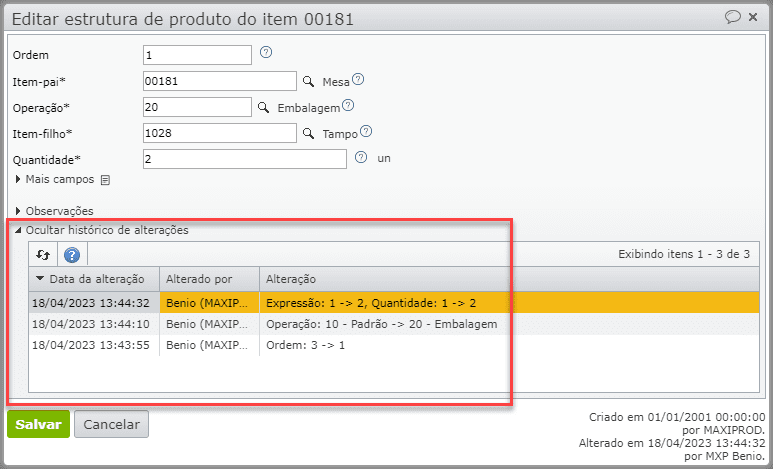Open the comments speech bubble icon
This screenshot has height=469, width=773.
click(x=732, y=17)
